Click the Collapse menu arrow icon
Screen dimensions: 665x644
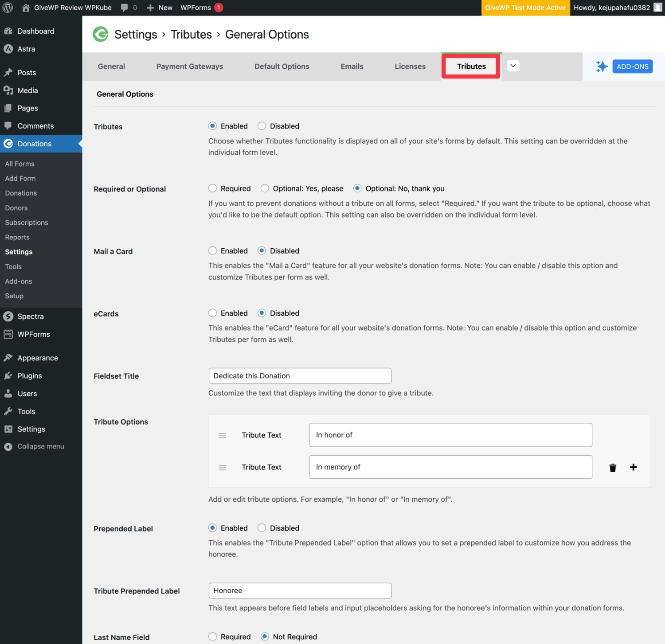(x=8, y=447)
